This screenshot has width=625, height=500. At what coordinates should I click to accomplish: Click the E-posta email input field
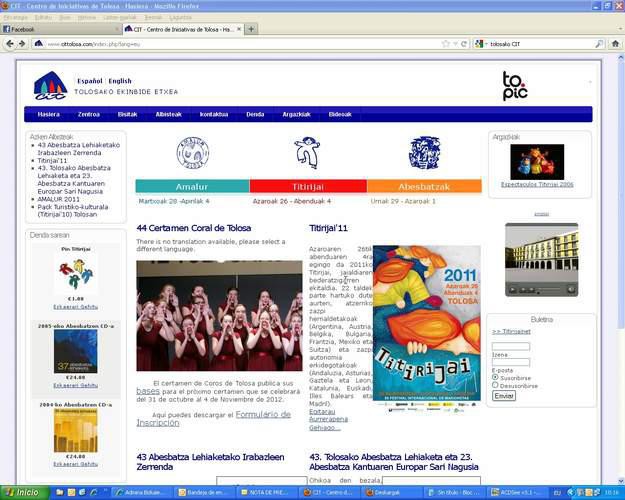point(511,362)
